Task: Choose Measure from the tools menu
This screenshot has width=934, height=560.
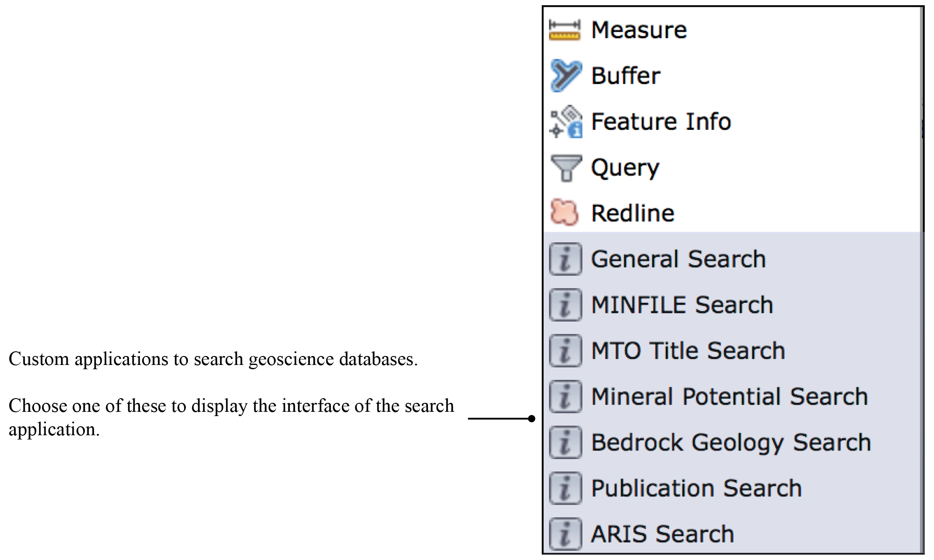Action: click(639, 30)
